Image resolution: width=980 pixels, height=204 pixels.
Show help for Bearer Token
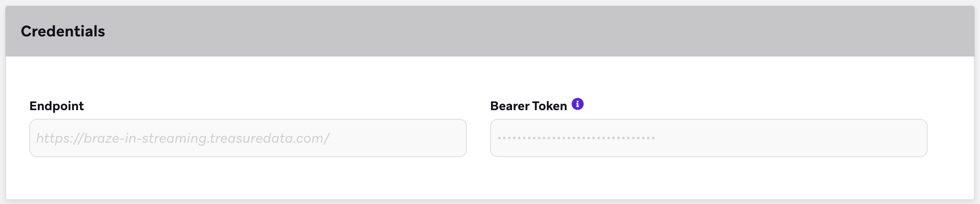pyautogui.click(x=578, y=104)
